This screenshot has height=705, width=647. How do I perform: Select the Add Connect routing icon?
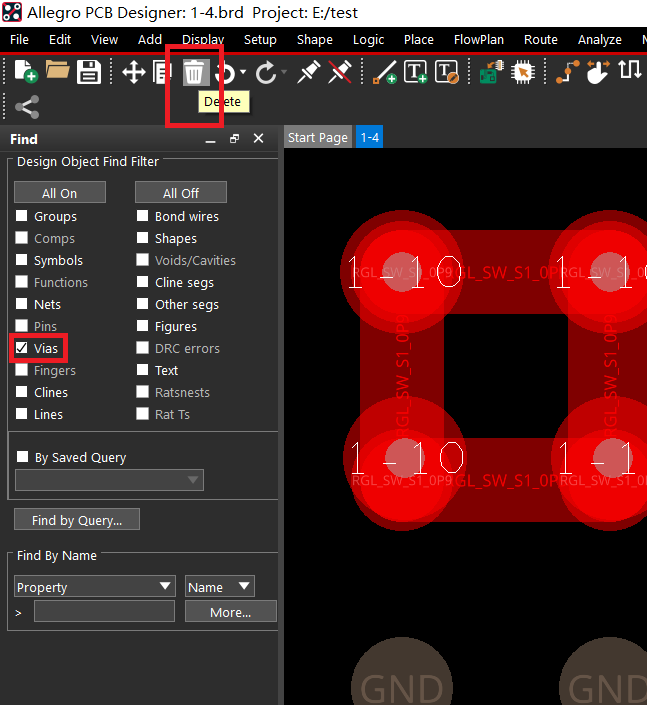pos(567,72)
